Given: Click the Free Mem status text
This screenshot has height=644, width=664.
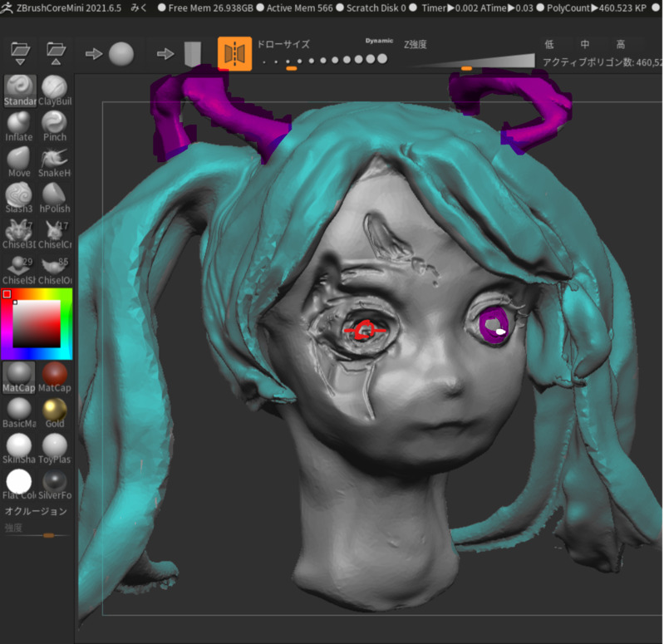Looking at the screenshot, I should coord(211,7).
